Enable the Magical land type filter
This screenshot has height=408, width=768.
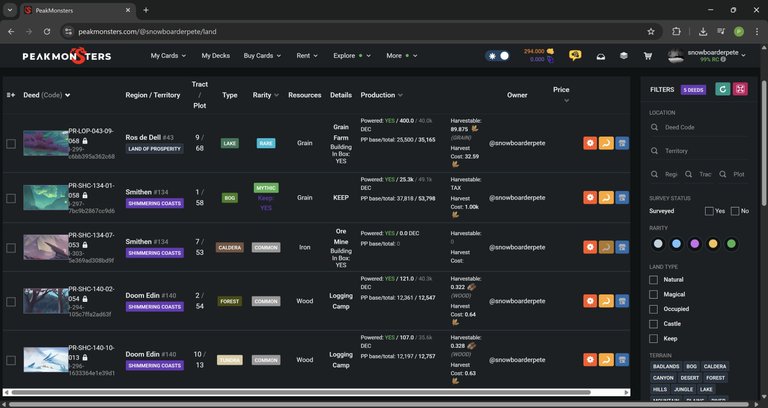pyautogui.click(x=653, y=294)
